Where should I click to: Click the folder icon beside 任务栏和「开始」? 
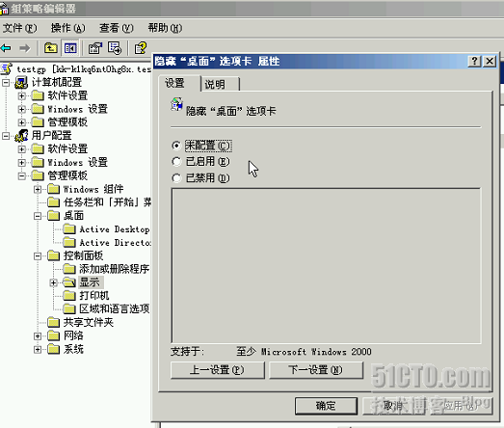(53, 201)
